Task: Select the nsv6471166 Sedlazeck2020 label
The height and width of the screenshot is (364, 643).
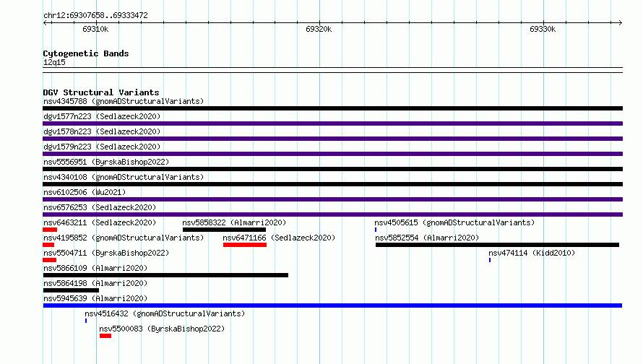Action: click(279, 238)
